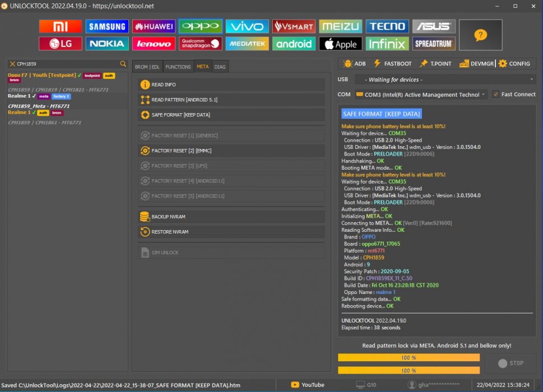Viewport: 543px width, 392px height.
Task: Select the Meizu brand logo
Action: coord(340,26)
